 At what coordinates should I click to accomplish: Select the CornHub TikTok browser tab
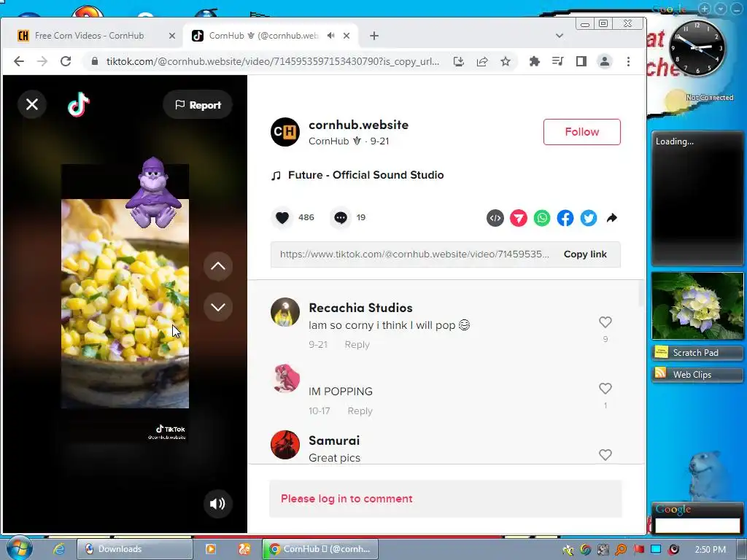[x=263, y=36]
